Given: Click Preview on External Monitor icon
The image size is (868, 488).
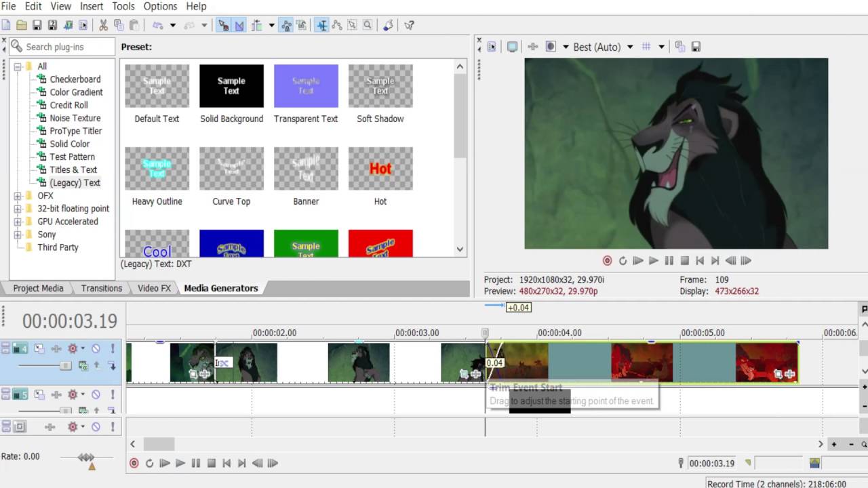Looking at the screenshot, I should pyautogui.click(x=512, y=47).
